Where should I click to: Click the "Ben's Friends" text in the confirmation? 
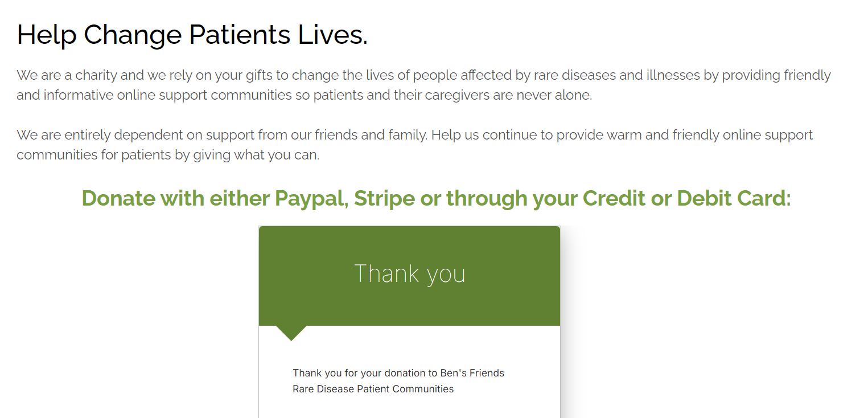(472, 373)
